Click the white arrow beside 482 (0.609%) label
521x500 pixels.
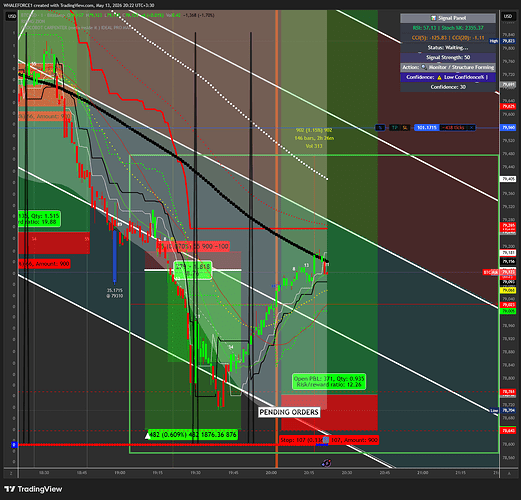(x=147, y=435)
